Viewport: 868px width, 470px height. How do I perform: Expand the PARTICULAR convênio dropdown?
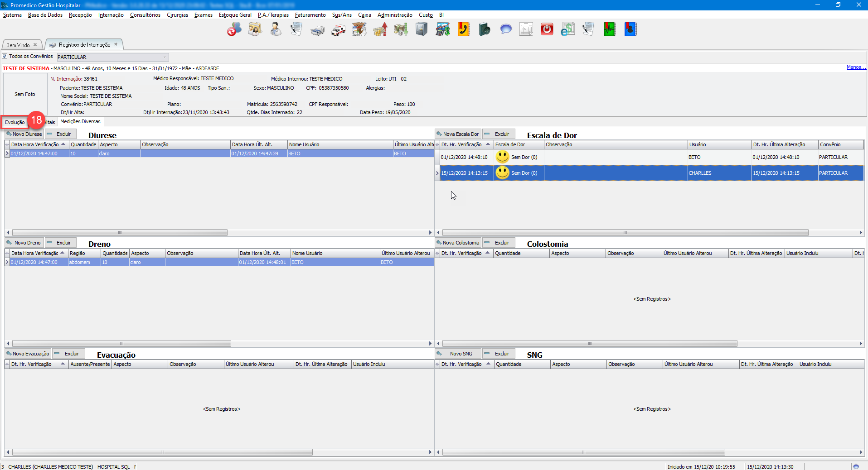pyautogui.click(x=165, y=57)
